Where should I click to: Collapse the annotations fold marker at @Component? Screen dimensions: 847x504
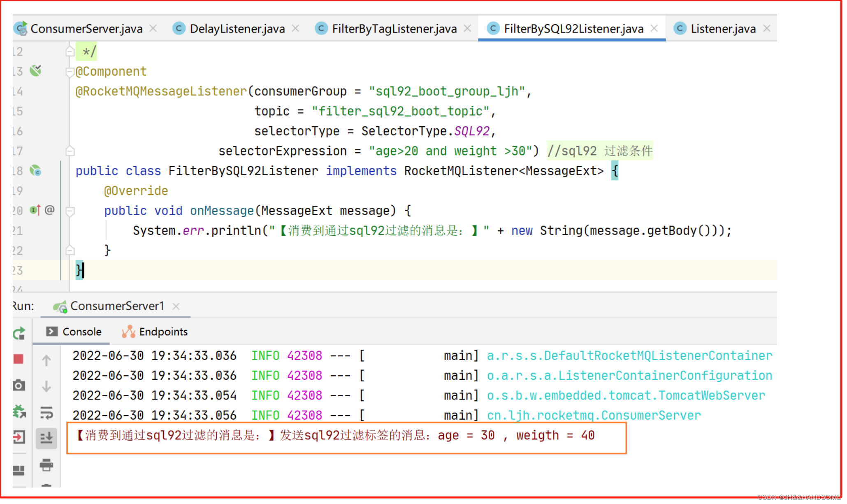coord(70,72)
